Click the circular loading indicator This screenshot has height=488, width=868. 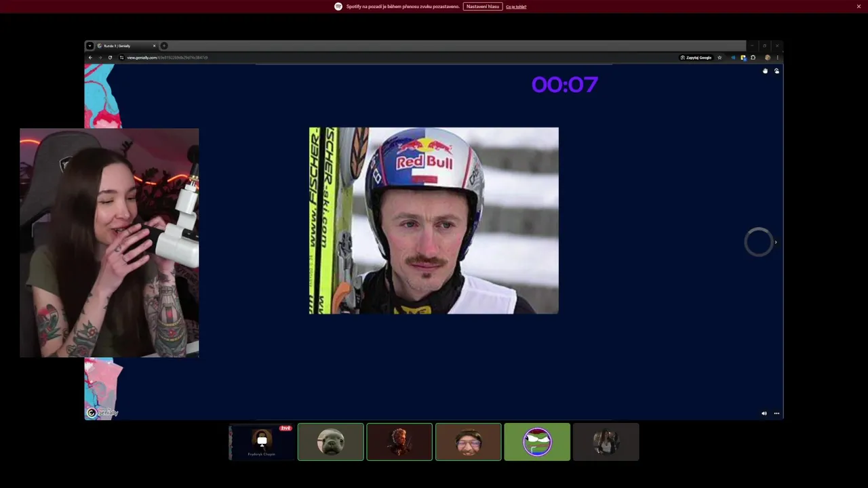click(x=758, y=242)
